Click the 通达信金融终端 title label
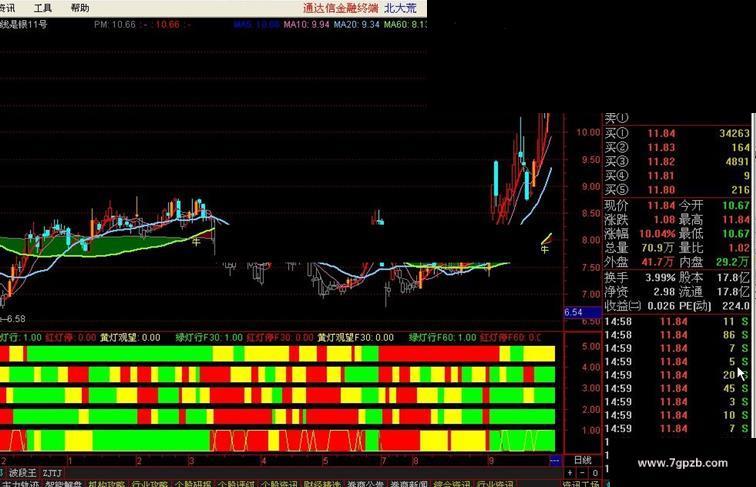Screen dimensions: 756x487 pos(340,8)
